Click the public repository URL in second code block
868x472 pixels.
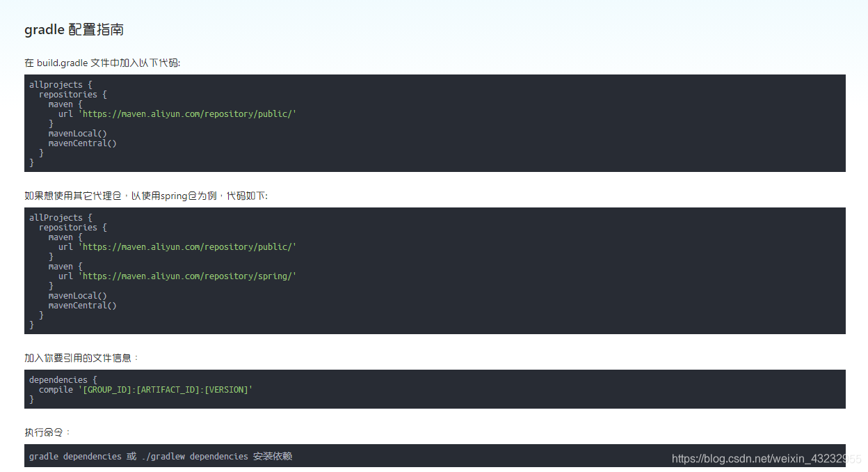pos(187,247)
